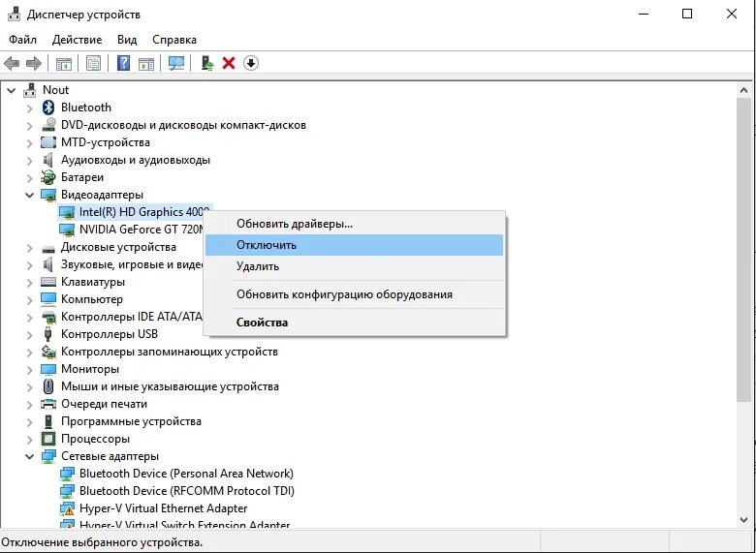This screenshot has width=756, height=553.
Task: Open the Действие menu
Action: tap(77, 40)
